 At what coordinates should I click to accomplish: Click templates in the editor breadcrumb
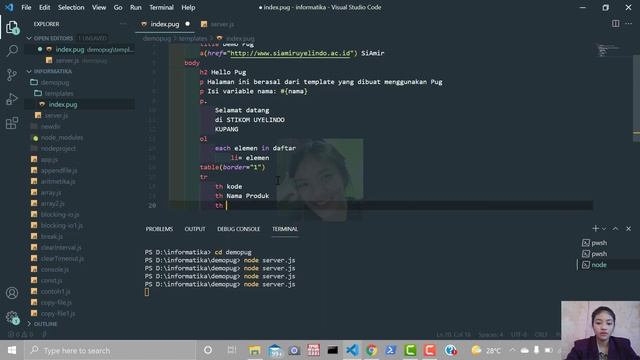click(x=193, y=38)
